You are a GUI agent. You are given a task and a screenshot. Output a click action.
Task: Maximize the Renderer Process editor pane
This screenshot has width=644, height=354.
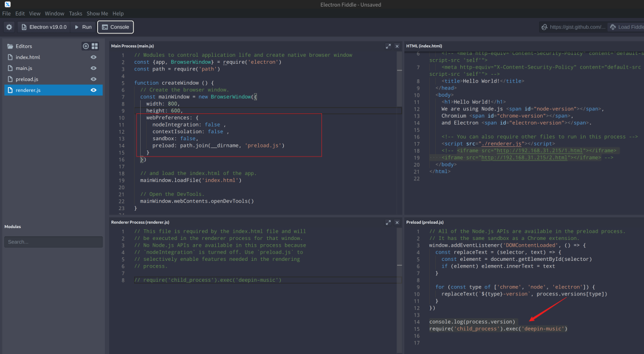tap(388, 222)
